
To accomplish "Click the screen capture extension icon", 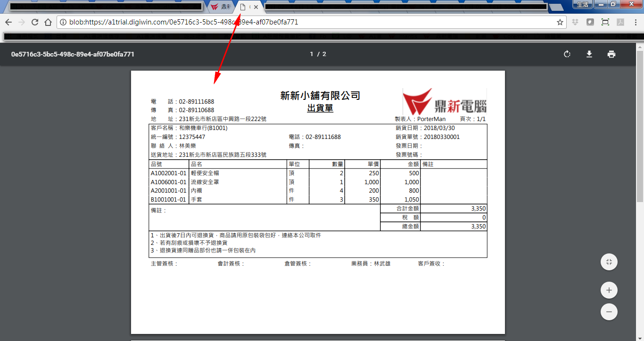I will [x=605, y=22].
